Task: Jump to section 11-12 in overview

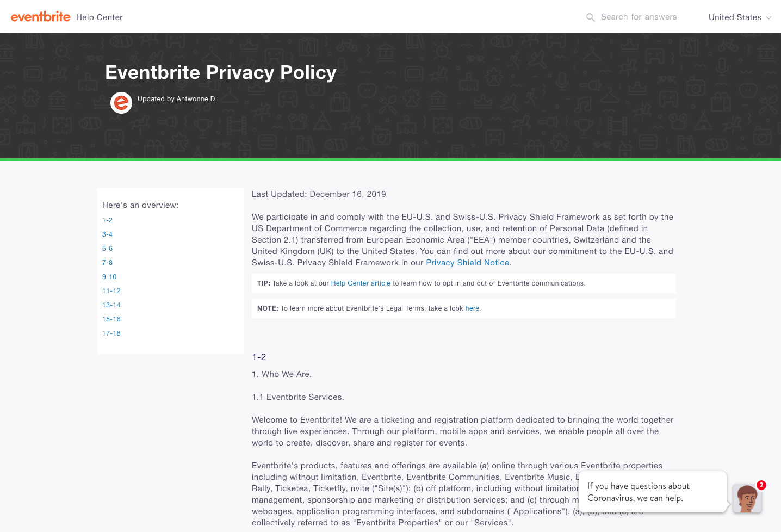Action: 111,291
